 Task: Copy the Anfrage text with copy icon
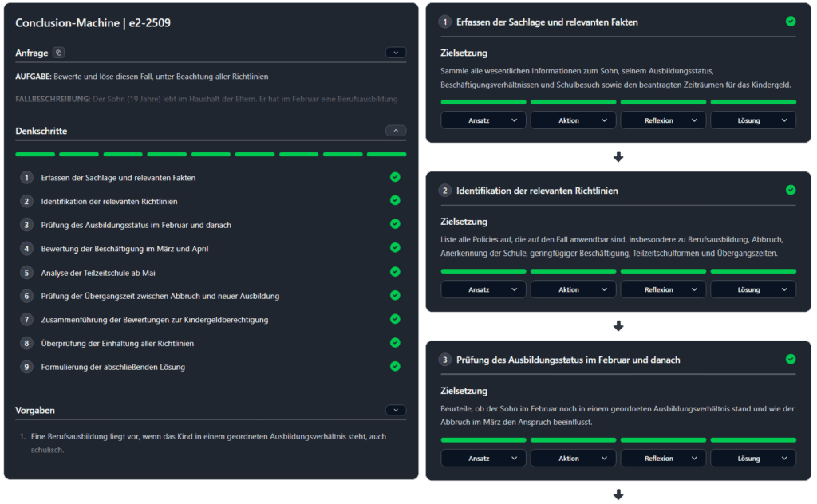point(58,53)
